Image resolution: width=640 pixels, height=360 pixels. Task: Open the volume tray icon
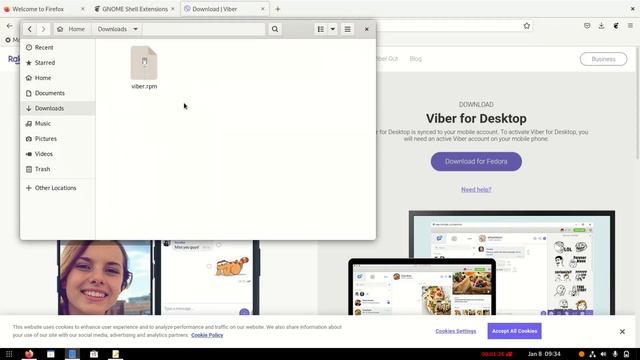[603, 354]
